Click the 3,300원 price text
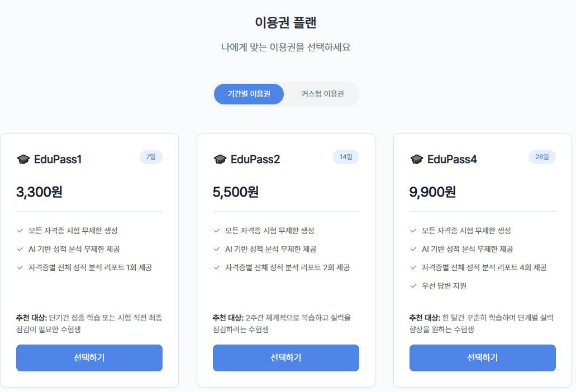Viewport: 576px width, 392px height. pyautogui.click(x=39, y=192)
